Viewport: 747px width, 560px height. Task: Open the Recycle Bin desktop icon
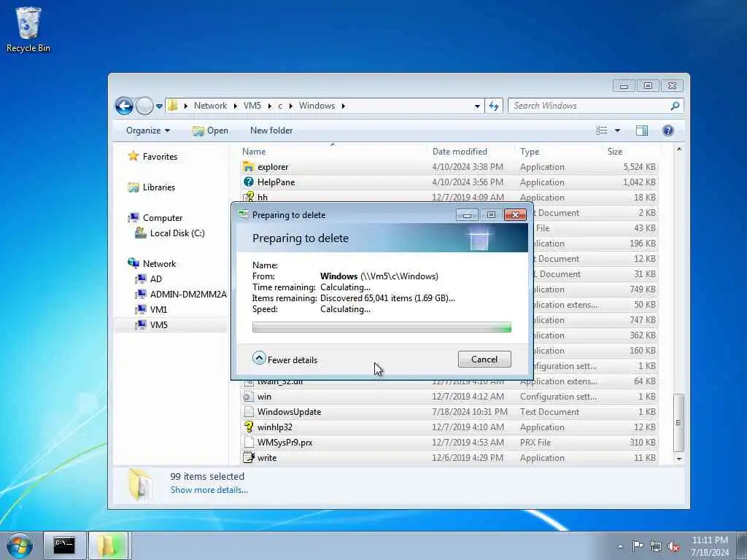[x=28, y=28]
